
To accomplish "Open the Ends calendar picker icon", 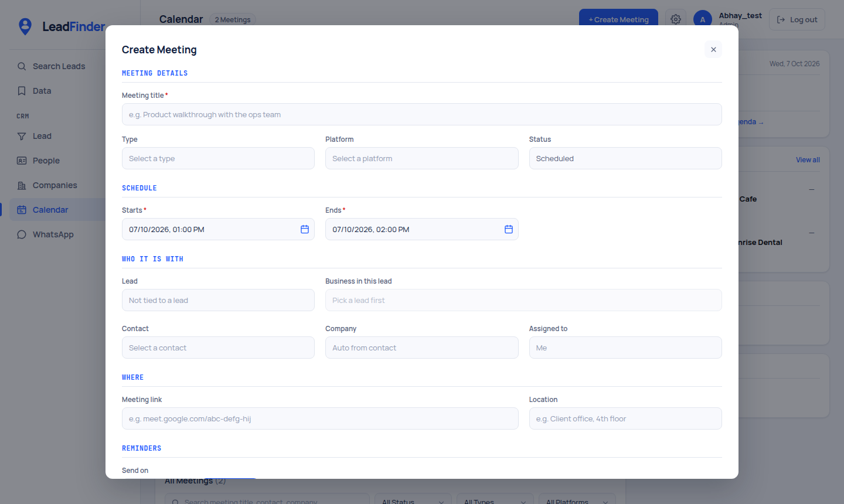I will click(509, 229).
